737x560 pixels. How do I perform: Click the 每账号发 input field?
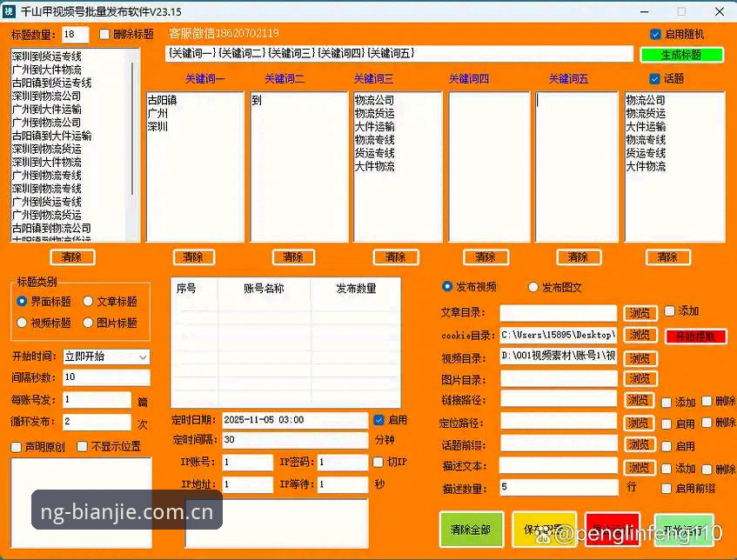pos(97,400)
